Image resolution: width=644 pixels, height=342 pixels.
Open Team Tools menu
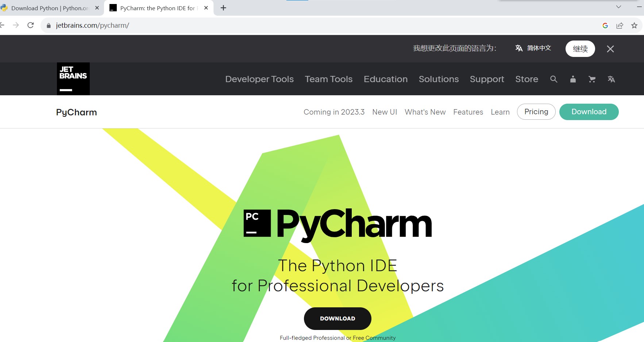pos(329,79)
